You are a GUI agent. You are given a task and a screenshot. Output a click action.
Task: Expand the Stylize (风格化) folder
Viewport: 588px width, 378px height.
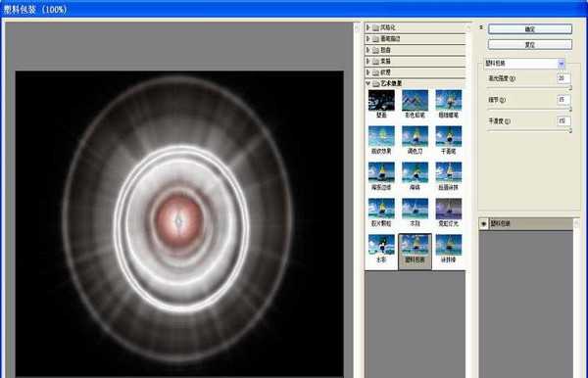click(367, 27)
